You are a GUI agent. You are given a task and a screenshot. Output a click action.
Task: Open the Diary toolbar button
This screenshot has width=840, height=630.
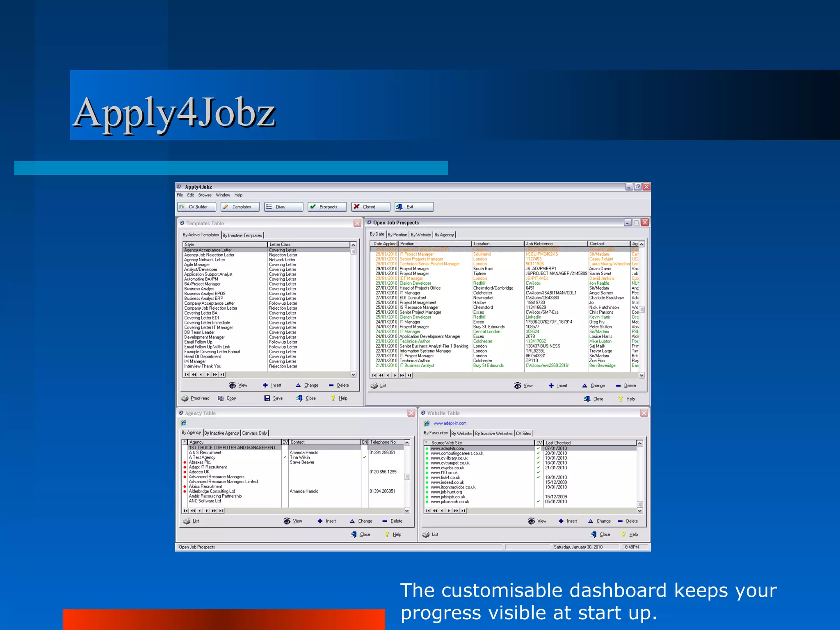284,207
